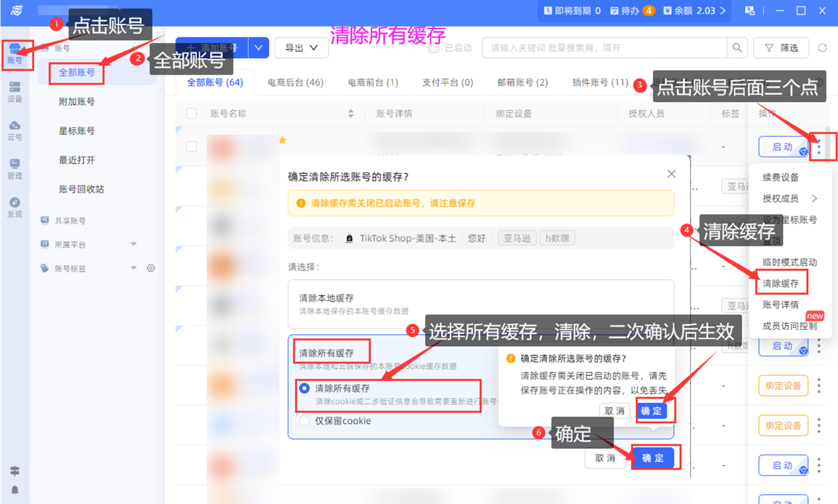
Task: Open the 设备 (Devices) sidebar icon
Action: point(15,91)
